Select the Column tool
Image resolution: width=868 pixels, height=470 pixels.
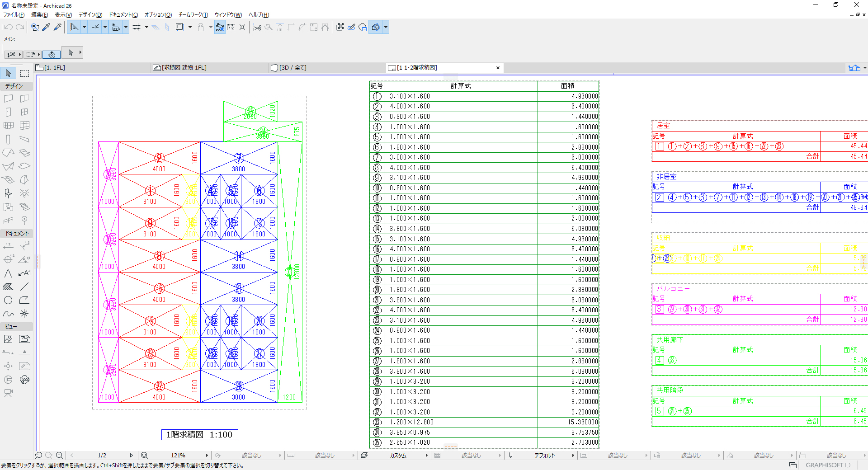coord(8,139)
